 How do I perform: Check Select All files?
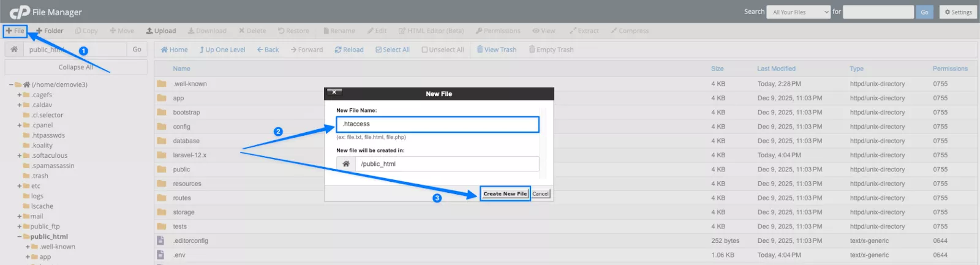point(392,50)
